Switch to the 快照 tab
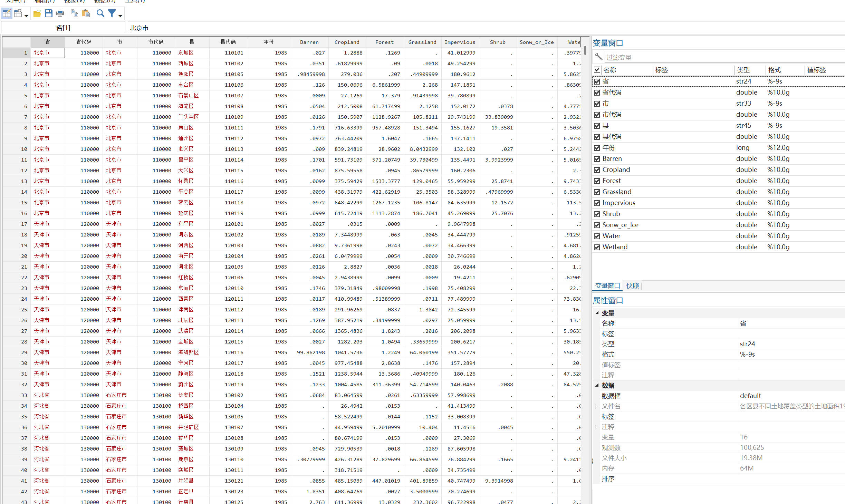 tap(632, 286)
